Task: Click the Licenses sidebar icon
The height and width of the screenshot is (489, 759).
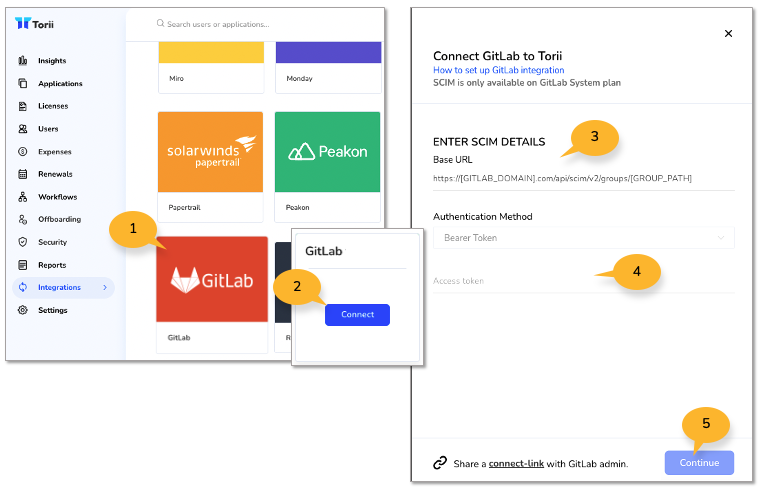Action: click(23, 106)
